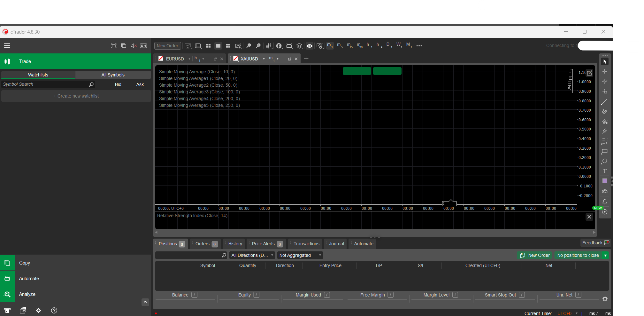Open the EN language selector
Image resolution: width=644 pixels, height=316 pixels.
pos(143,46)
